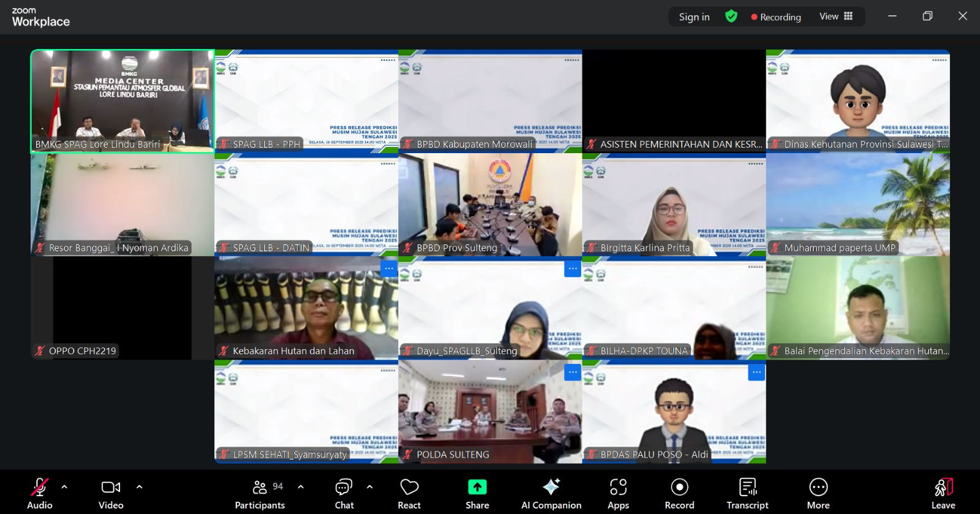Click the Sign in button
The height and width of the screenshot is (514, 980).
pyautogui.click(x=694, y=17)
